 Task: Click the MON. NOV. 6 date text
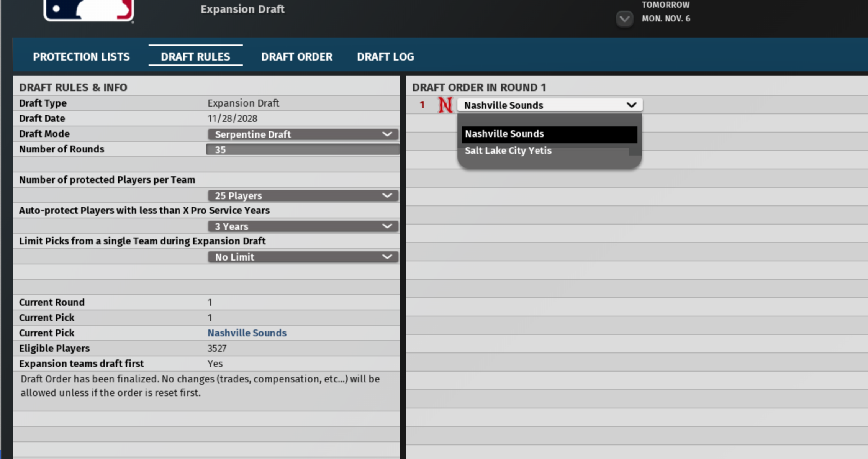click(x=666, y=18)
